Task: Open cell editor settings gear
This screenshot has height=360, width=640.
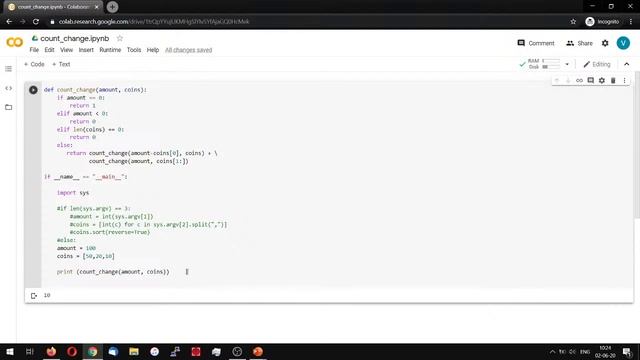Action: 602,80
